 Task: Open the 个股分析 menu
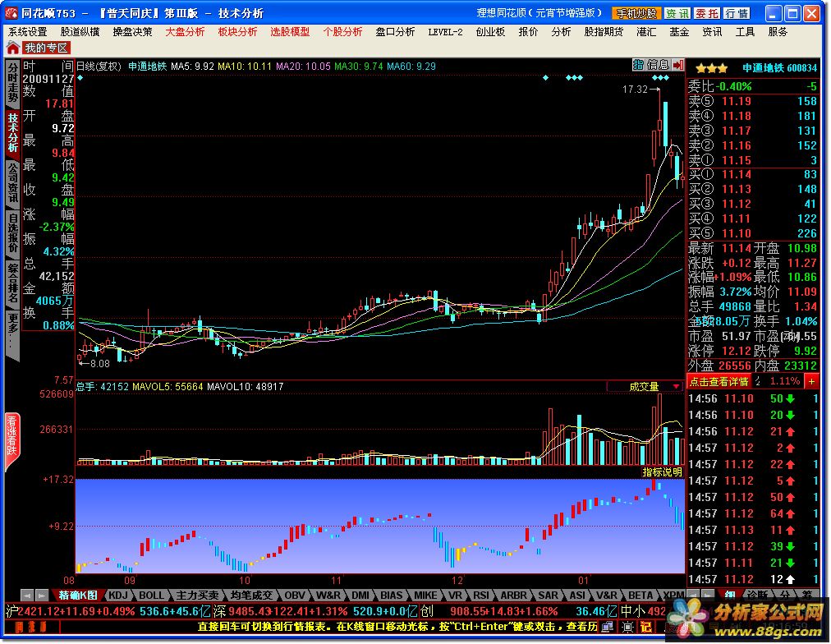(342, 32)
